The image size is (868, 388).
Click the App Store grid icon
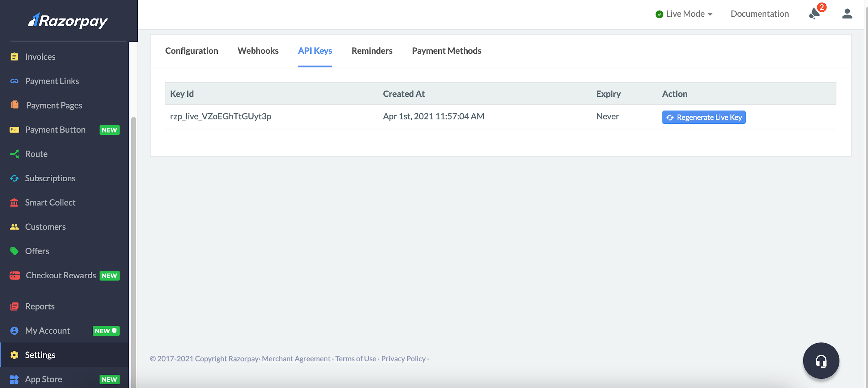(14, 379)
